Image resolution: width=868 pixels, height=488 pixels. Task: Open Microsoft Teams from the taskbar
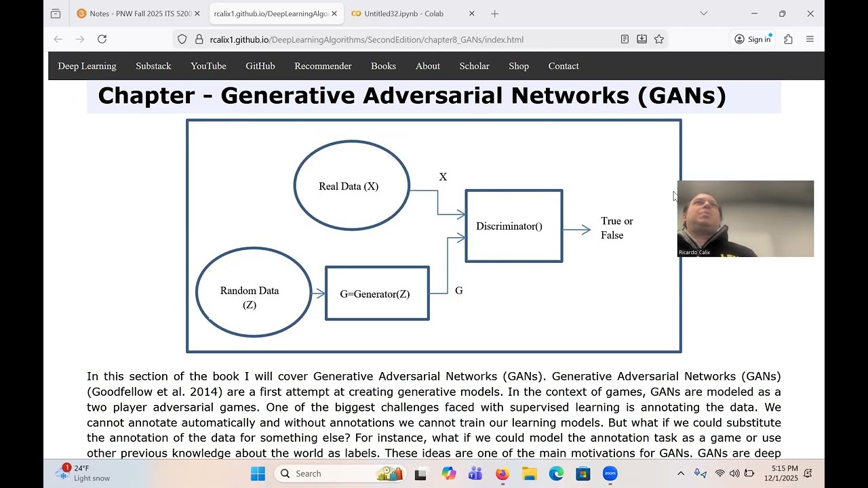pyautogui.click(x=475, y=474)
